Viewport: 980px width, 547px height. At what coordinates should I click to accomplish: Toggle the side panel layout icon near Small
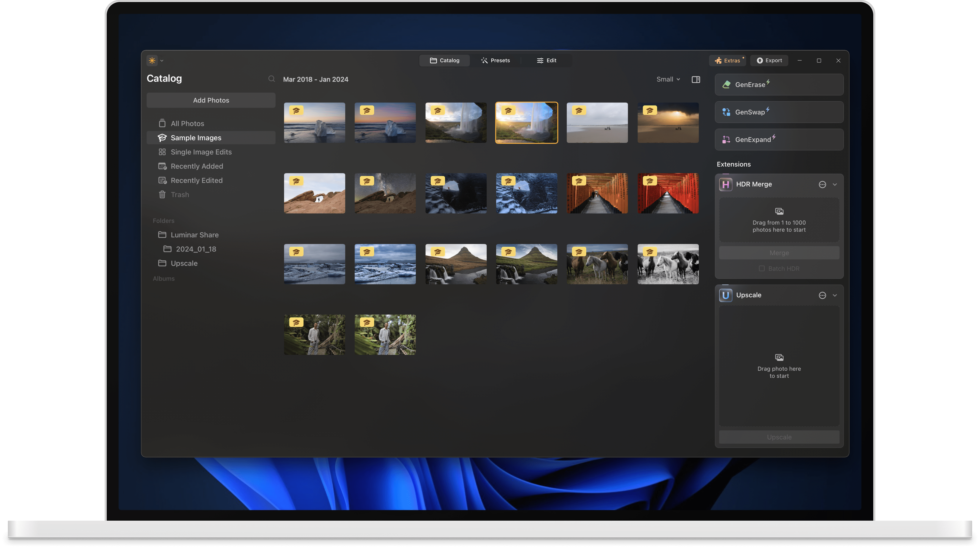(x=695, y=79)
